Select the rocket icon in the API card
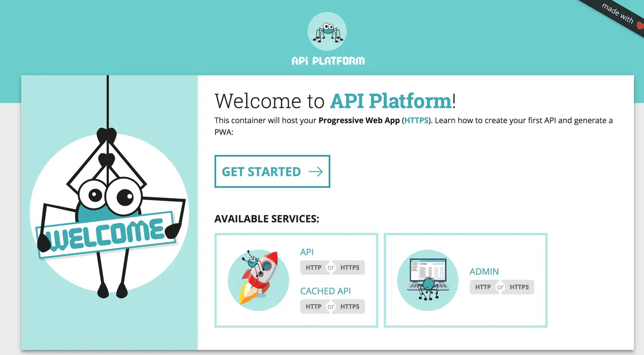The width and height of the screenshot is (644, 355). 259,280
